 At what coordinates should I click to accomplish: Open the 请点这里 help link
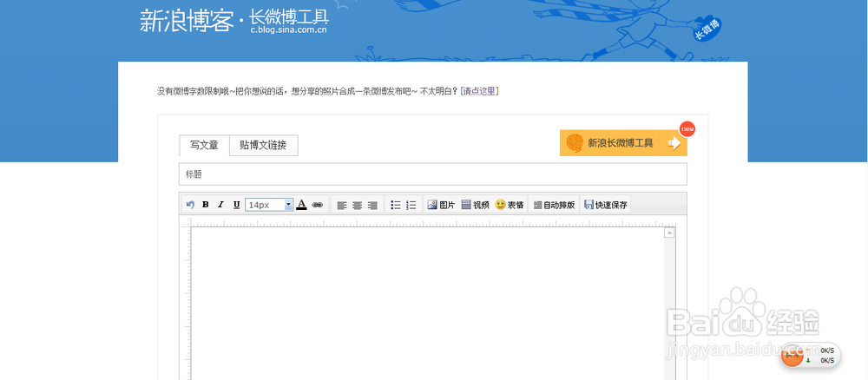coord(479,91)
